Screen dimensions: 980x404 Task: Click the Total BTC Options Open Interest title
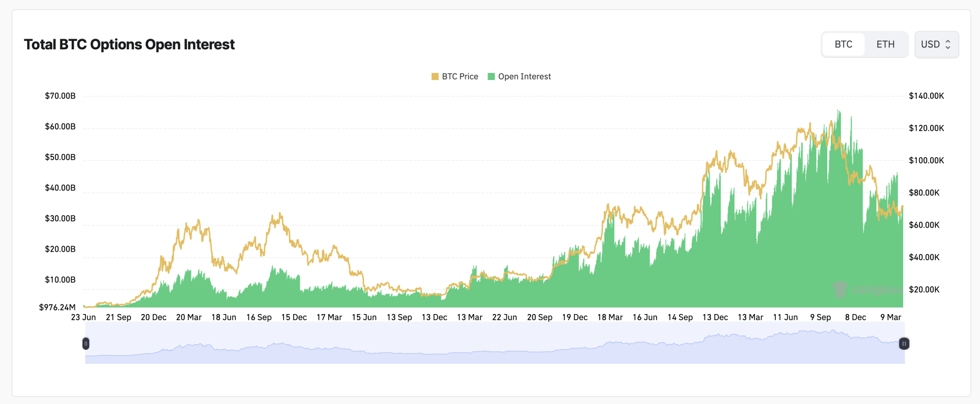click(129, 44)
